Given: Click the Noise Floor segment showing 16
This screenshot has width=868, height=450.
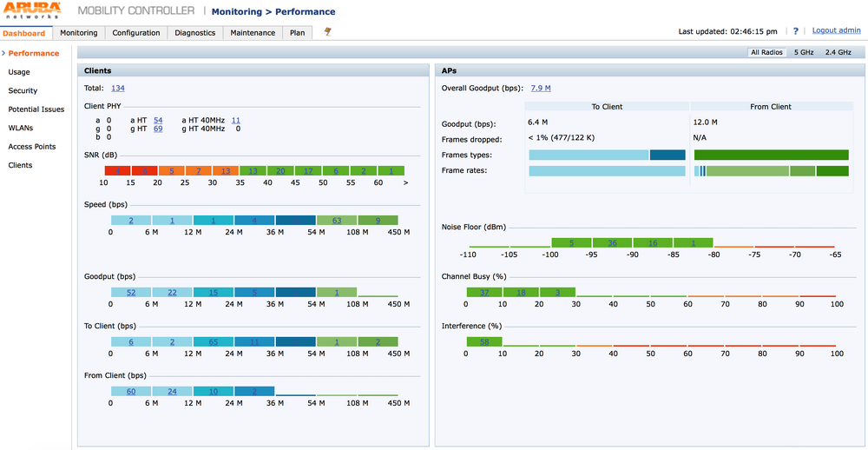Looking at the screenshot, I should pos(653,242).
